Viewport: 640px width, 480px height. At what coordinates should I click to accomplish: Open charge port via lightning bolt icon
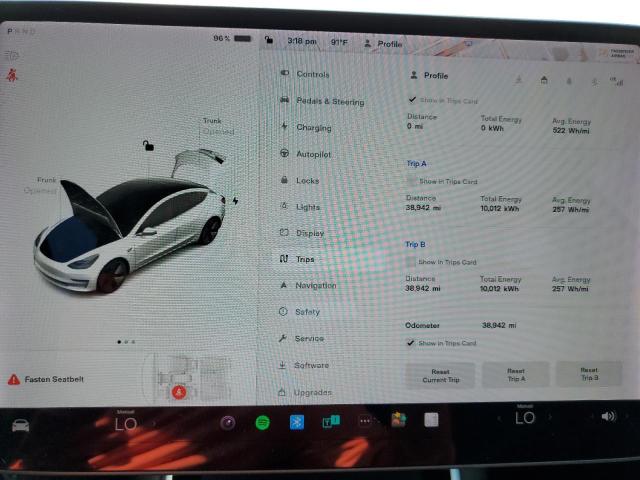pos(236,201)
